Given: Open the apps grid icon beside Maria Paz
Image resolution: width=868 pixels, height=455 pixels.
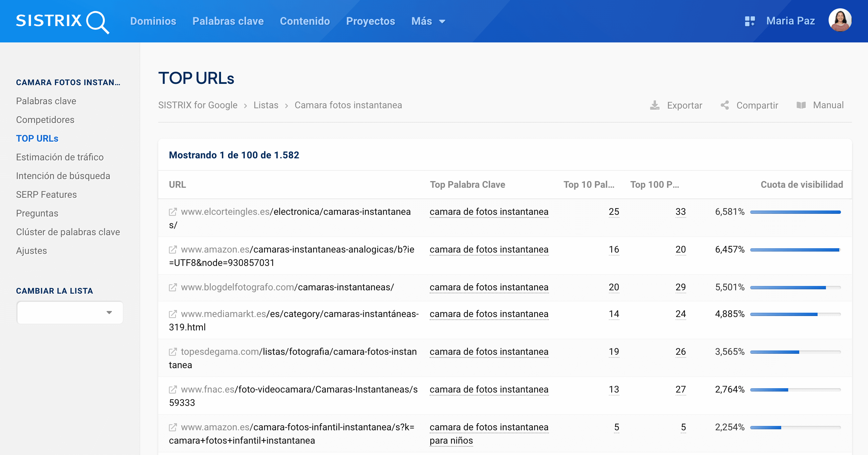Looking at the screenshot, I should coord(749,21).
